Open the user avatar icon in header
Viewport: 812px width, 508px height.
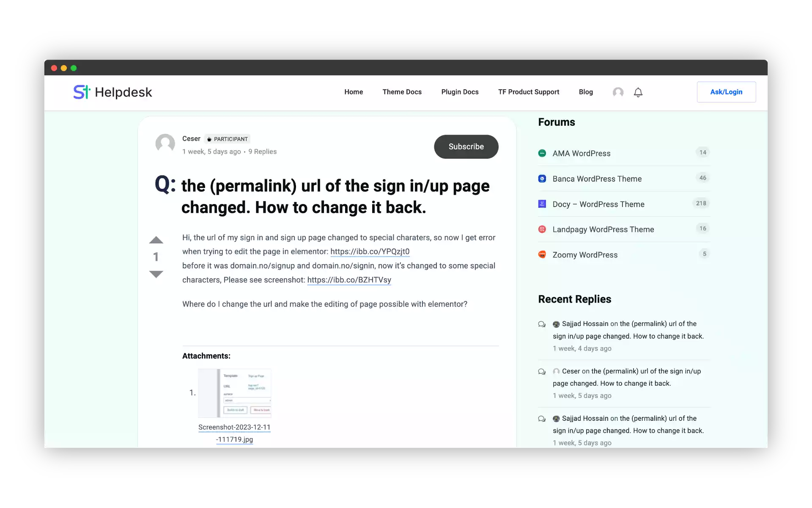click(x=618, y=92)
